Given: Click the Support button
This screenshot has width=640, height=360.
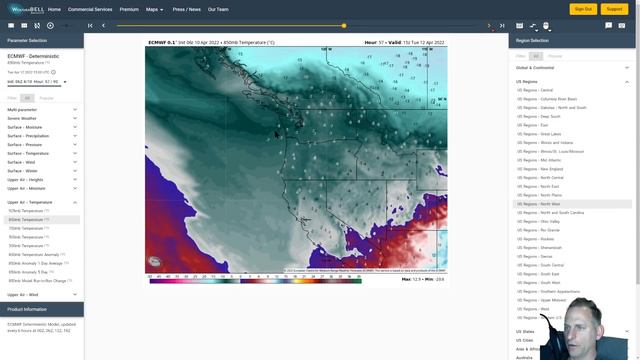Looking at the screenshot, I should 614,9.
